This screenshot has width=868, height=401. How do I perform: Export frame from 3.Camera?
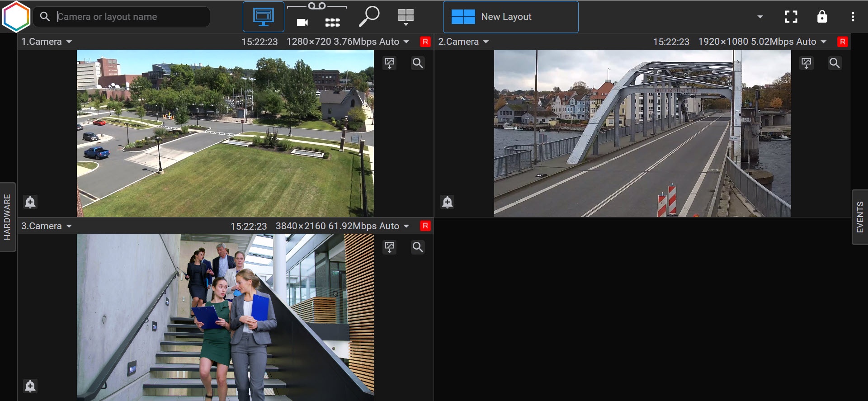[x=390, y=247]
